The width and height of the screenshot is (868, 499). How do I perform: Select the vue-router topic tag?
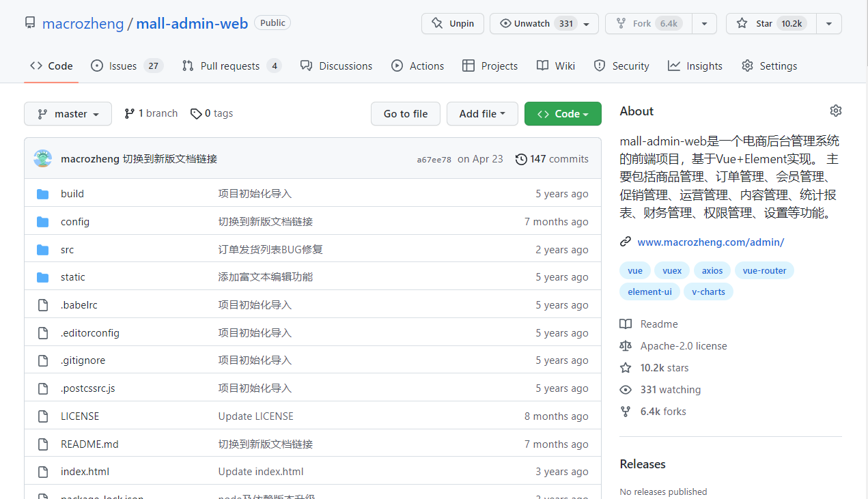pos(764,271)
